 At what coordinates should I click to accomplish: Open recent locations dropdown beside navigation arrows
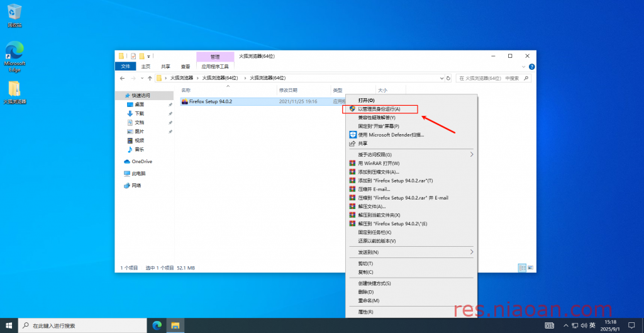pyautogui.click(x=142, y=78)
